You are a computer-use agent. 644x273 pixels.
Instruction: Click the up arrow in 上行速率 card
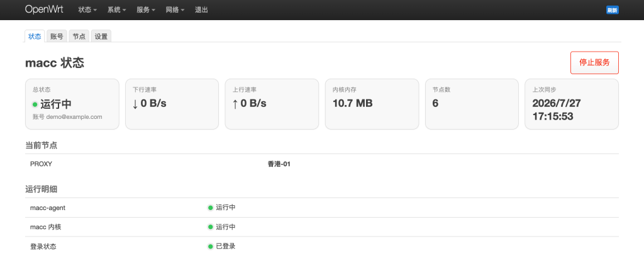pos(235,104)
